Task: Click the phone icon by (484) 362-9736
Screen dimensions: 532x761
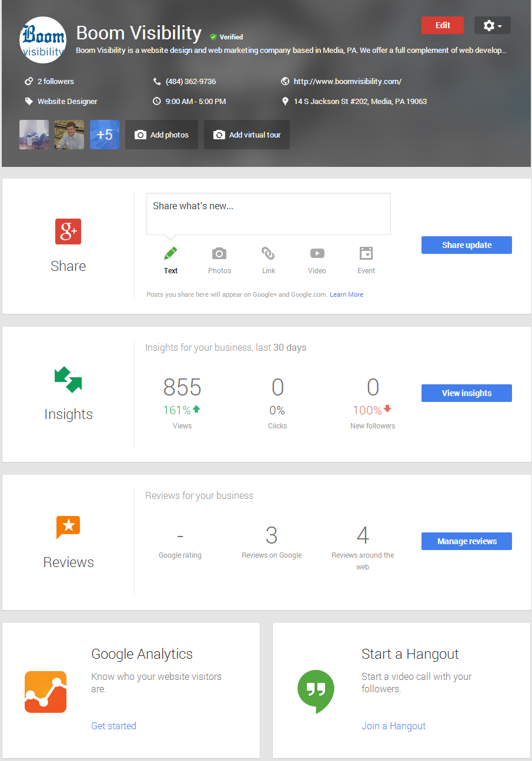Action: 157,81
